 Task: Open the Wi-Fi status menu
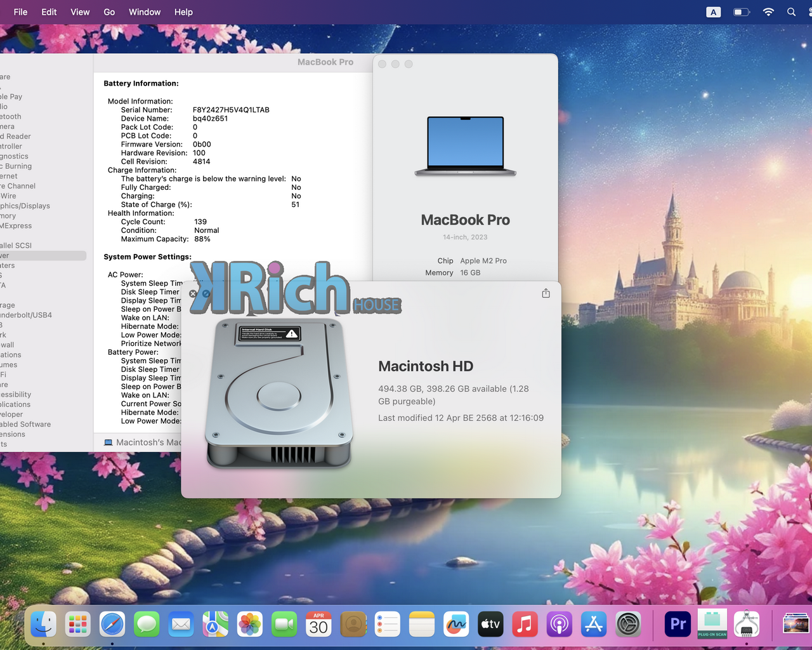768,12
